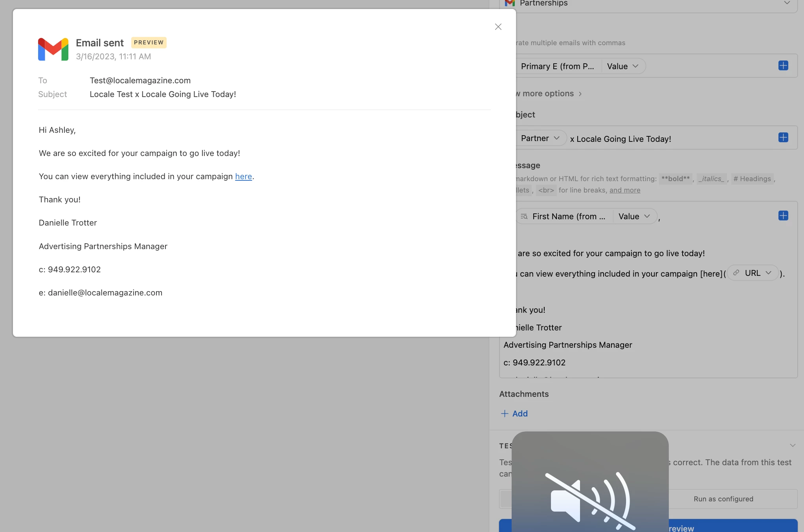
Task: Click plus icon in recipient field
Action: tap(783, 66)
